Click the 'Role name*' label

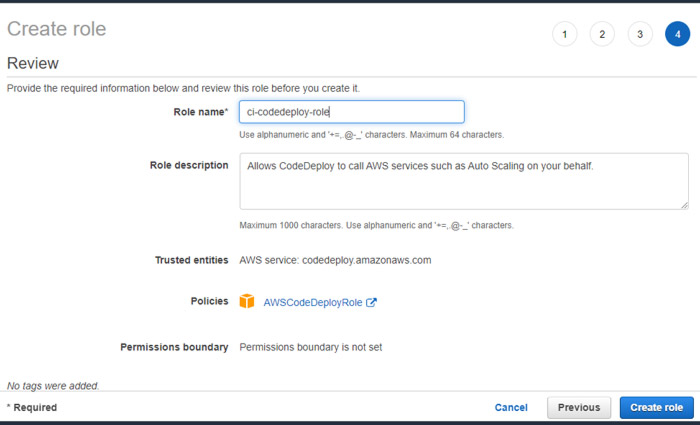[201, 112]
